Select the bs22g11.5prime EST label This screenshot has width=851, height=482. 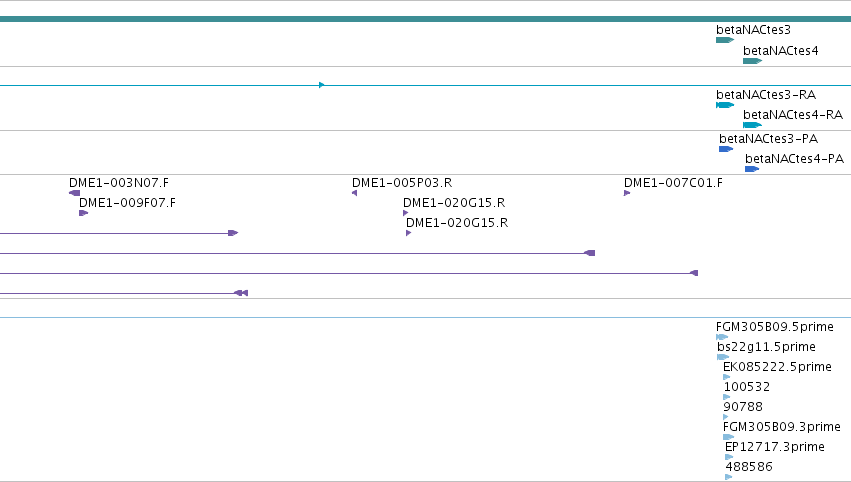(766, 347)
